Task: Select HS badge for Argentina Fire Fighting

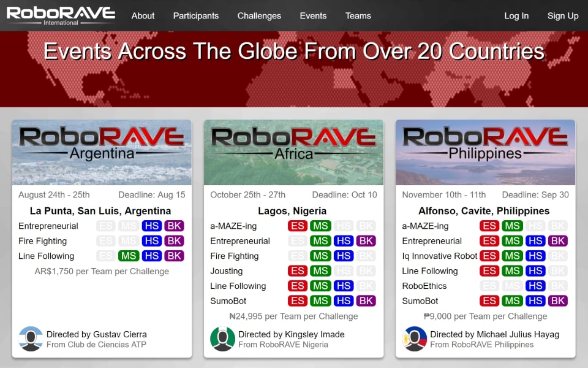Action: 151,240
